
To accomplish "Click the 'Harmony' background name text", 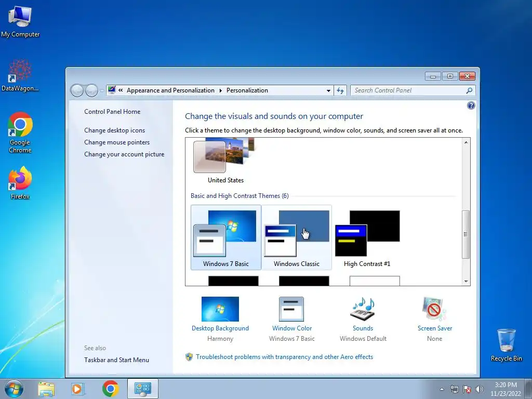I will [220, 339].
